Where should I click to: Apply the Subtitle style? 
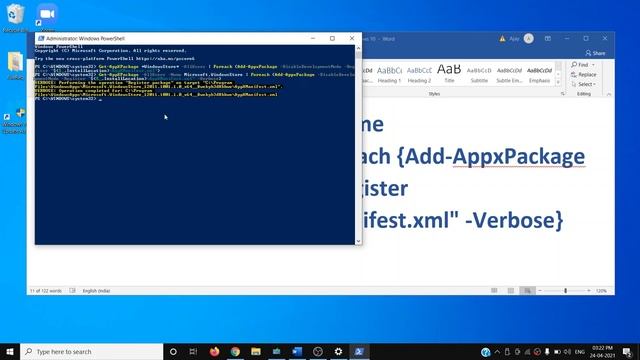tap(479, 74)
